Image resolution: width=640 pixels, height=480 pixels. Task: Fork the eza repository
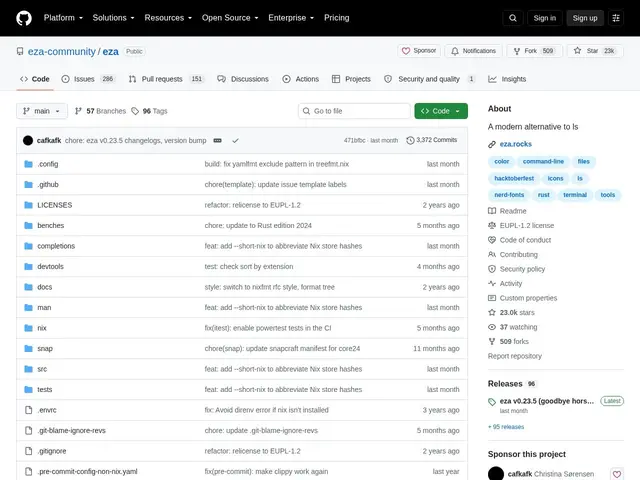tap(535, 51)
